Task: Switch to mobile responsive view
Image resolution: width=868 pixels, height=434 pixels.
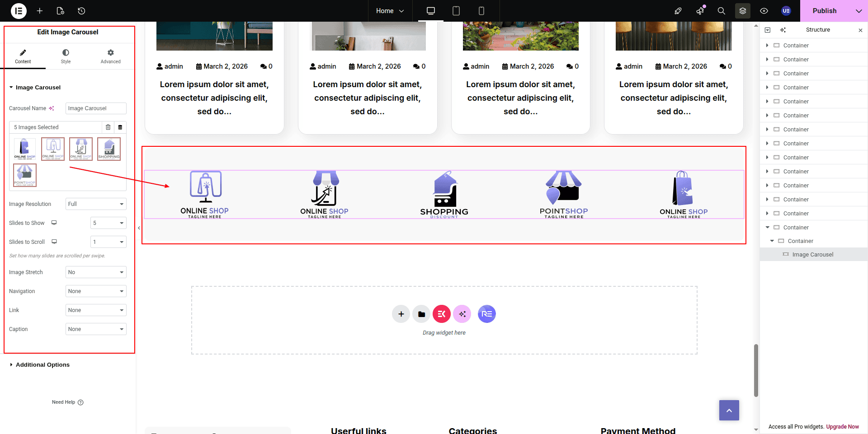Action: tap(481, 11)
